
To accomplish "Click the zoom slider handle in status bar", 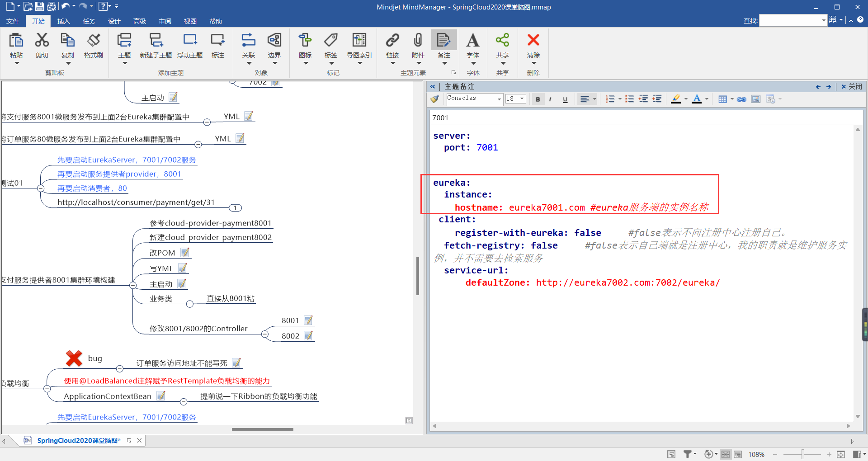I will (803, 454).
